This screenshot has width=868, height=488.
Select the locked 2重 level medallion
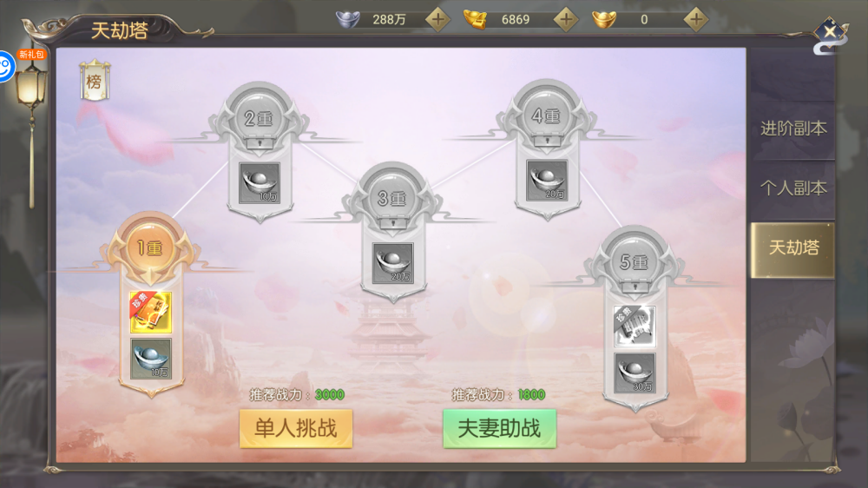[x=259, y=118]
